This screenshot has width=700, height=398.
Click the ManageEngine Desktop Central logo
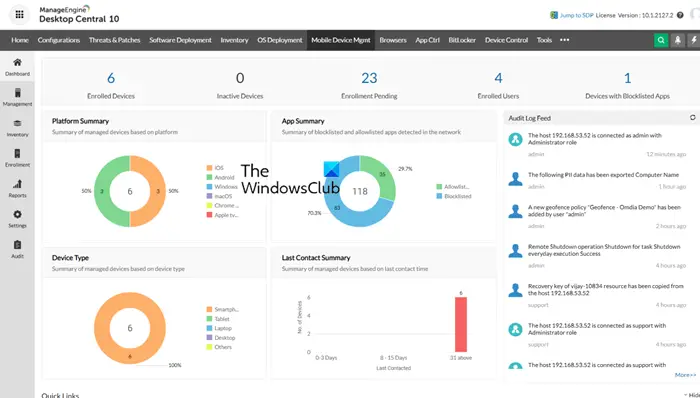click(79, 15)
